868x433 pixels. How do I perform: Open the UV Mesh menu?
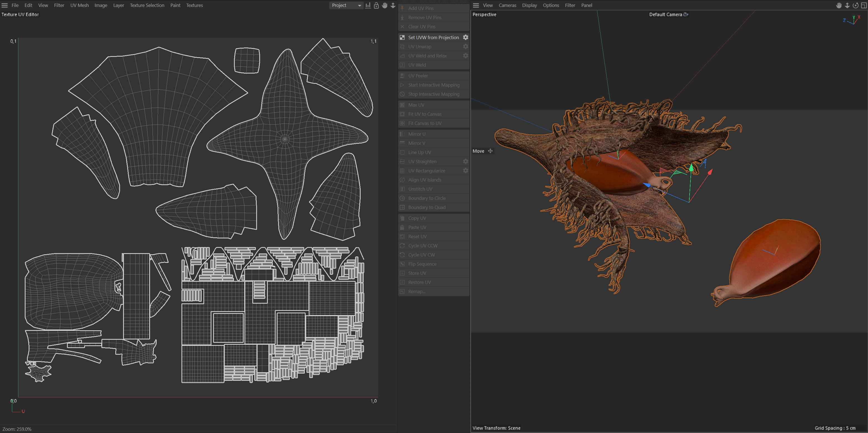79,5
